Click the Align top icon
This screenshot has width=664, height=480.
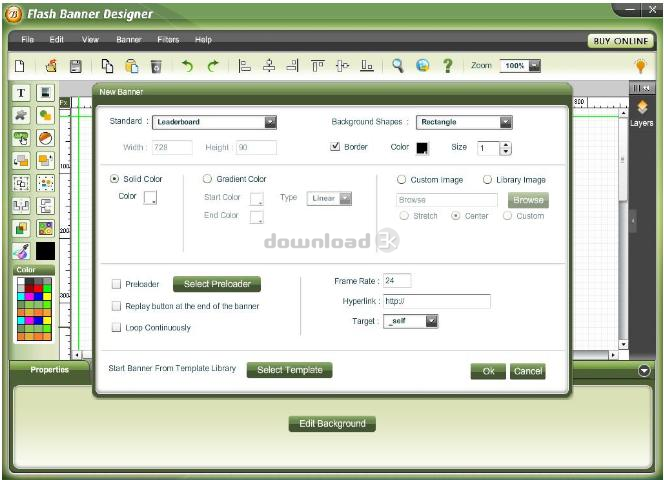pos(318,66)
